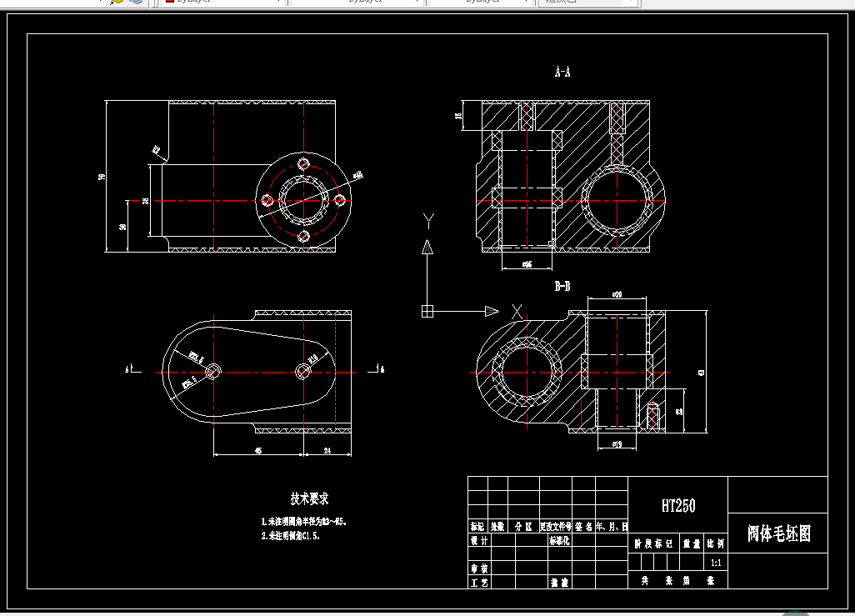
Task: Click the UCS origin square marker
Action: [427, 311]
